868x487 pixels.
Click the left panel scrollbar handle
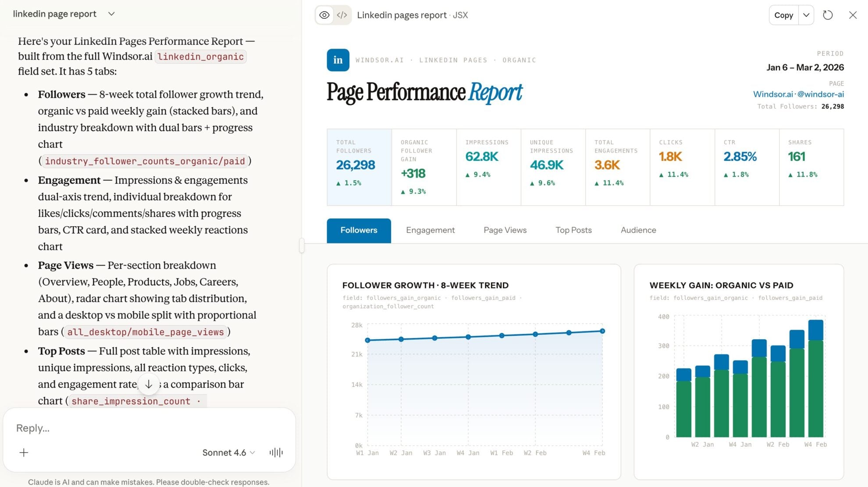pyautogui.click(x=301, y=246)
